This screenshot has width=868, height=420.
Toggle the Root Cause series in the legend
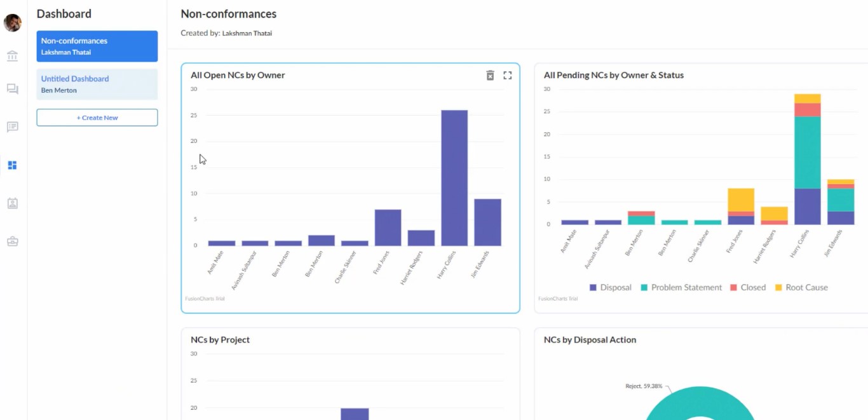click(801, 287)
